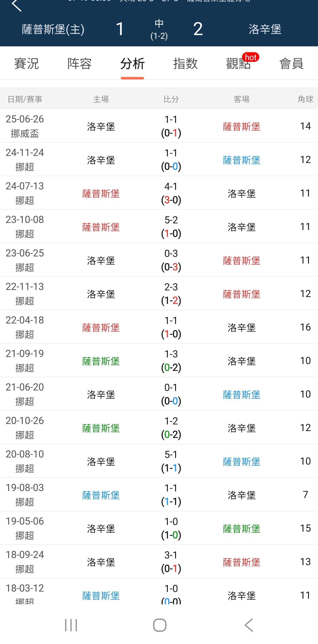The width and height of the screenshot is (318, 644).
Task: Open the 25-06-26 挪威盃 match row
Action: (159, 126)
